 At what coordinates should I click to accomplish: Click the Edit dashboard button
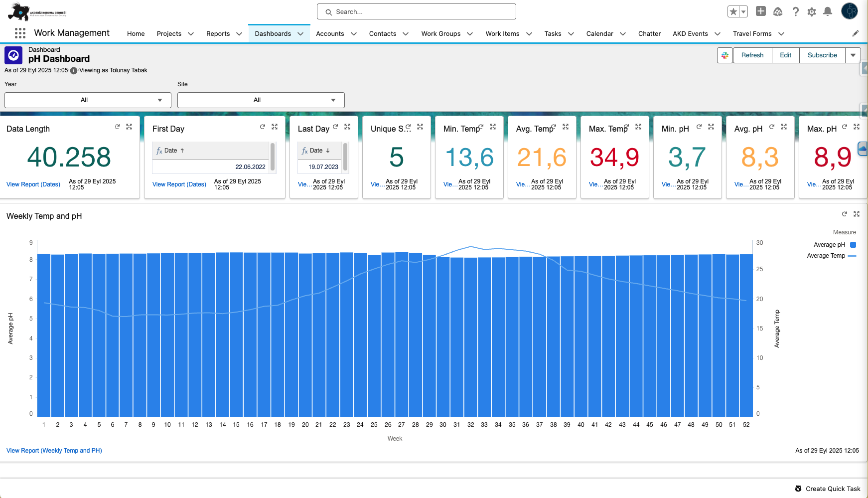point(785,55)
